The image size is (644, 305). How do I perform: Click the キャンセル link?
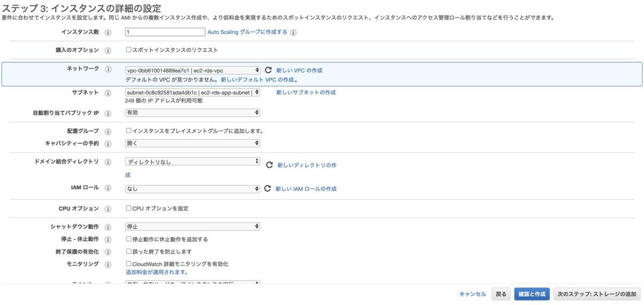point(473,294)
